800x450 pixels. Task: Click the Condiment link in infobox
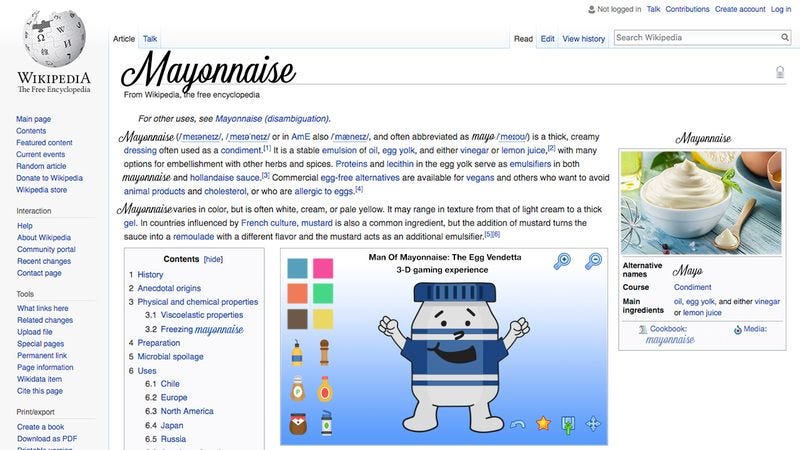coord(692,287)
